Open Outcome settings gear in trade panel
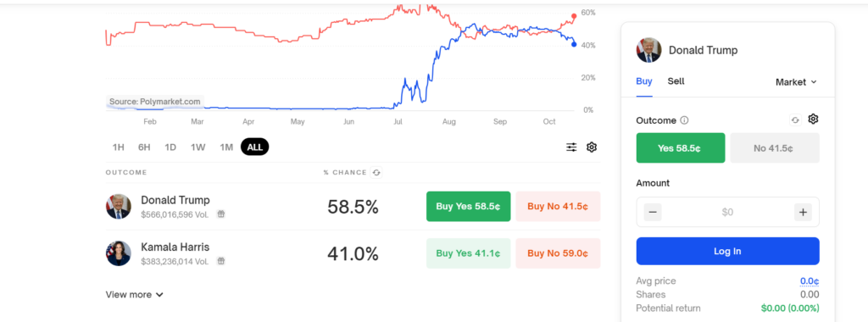The height and width of the screenshot is (322, 868). pos(813,119)
